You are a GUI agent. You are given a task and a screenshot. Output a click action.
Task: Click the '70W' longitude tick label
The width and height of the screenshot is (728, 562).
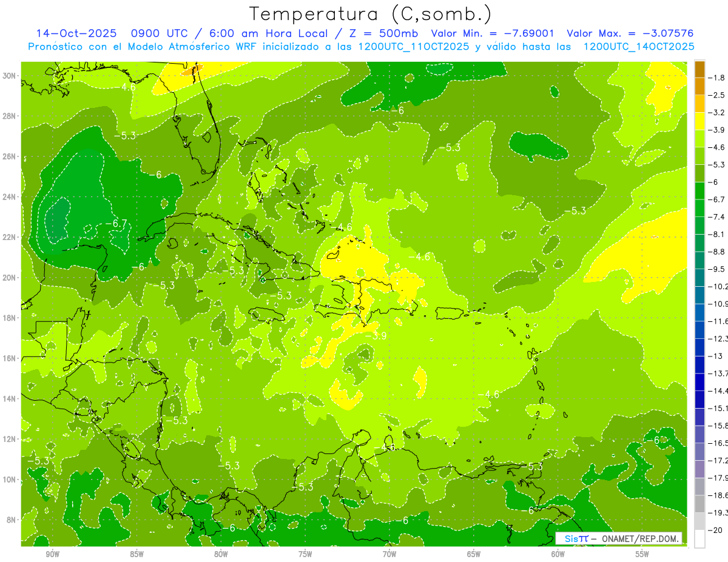click(389, 554)
